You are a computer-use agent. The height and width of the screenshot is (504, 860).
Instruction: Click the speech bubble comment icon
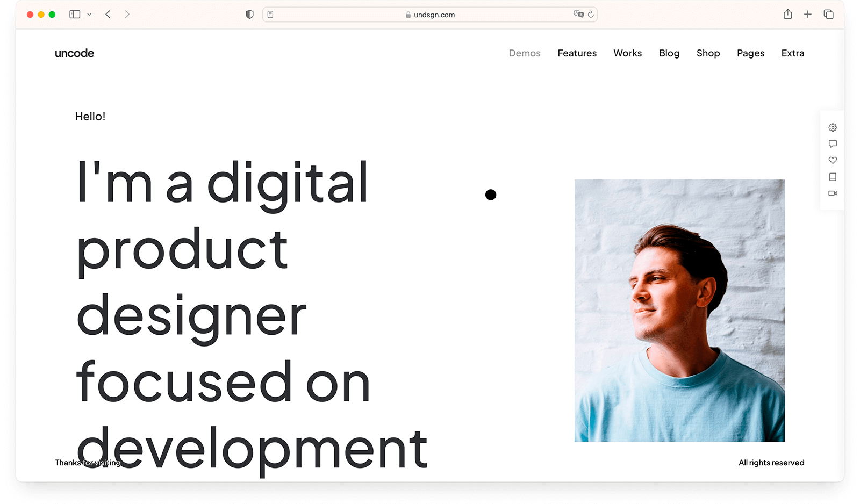point(833,144)
